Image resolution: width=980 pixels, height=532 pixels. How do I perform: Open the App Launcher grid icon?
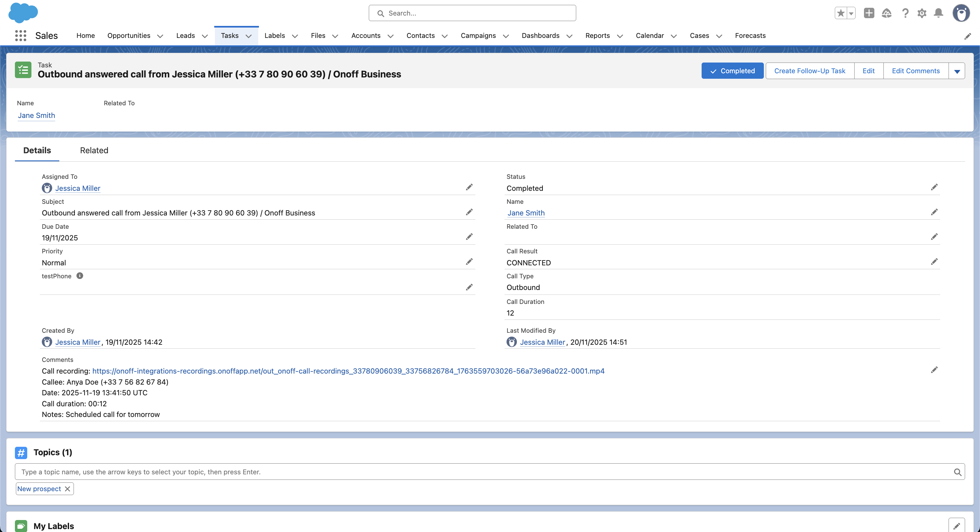20,35
